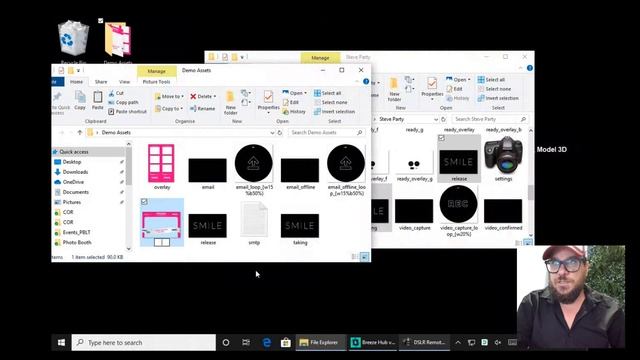Click Invert selection in Demo Assets ribbon
This screenshot has height=360, width=640.
(x=334, y=111)
